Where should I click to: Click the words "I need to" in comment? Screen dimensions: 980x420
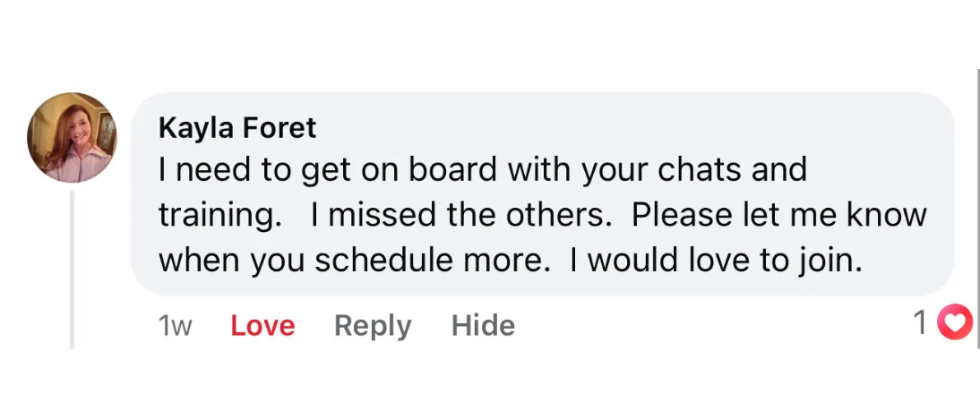coord(211,169)
